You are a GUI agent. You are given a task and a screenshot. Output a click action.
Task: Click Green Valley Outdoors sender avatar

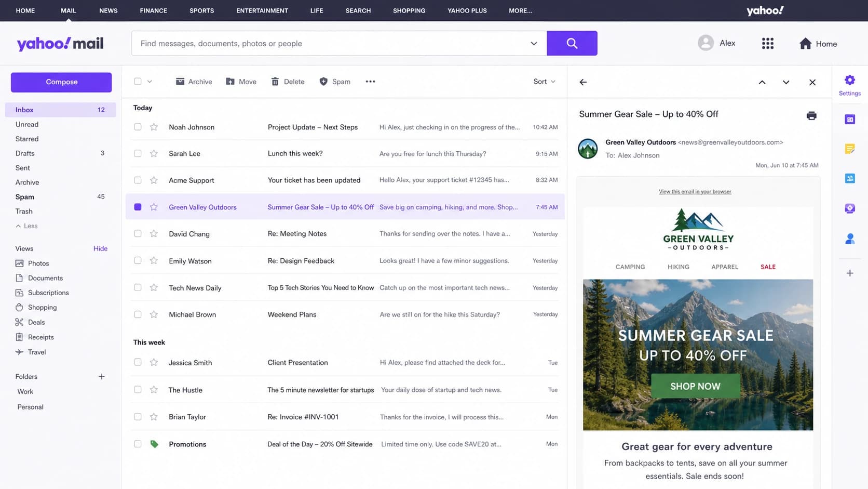pos(588,149)
